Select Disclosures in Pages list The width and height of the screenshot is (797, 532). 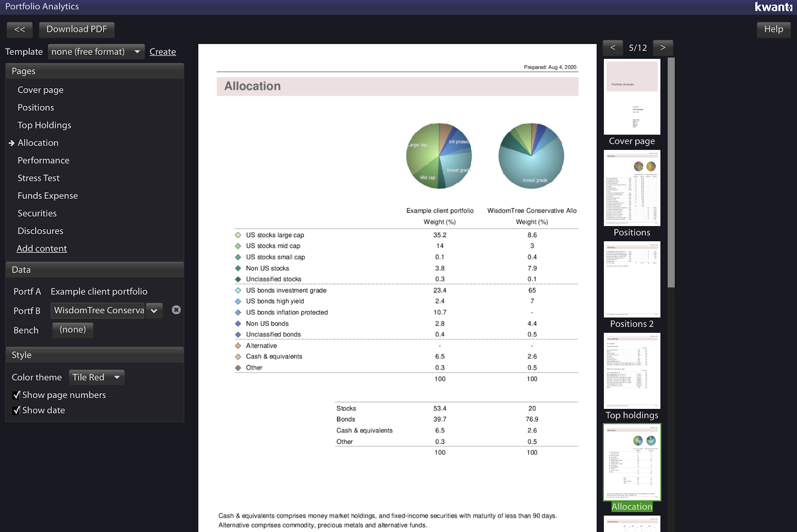pos(40,231)
